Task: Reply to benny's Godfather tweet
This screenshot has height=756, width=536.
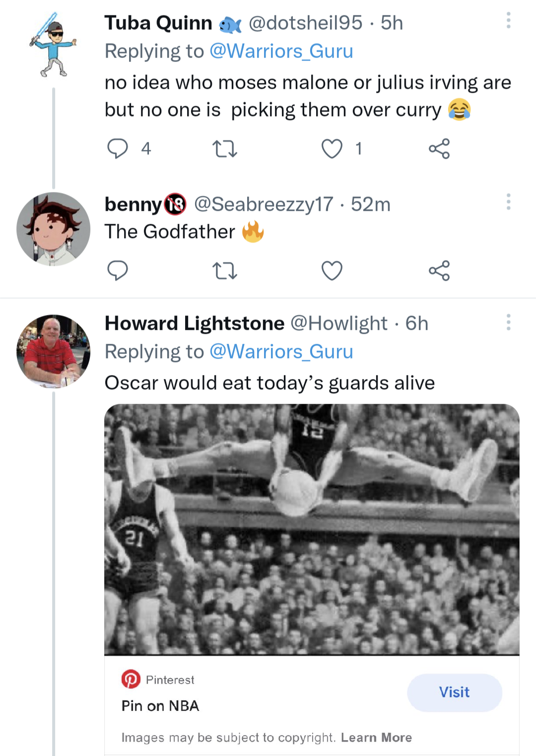Action: tap(118, 270)
